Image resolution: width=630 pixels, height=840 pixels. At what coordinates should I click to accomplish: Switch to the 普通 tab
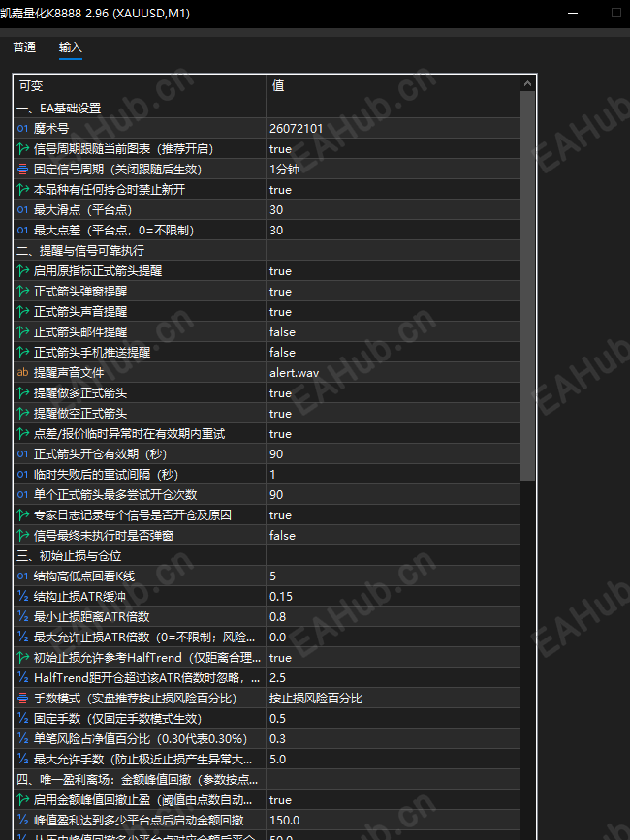click(24, 47)
